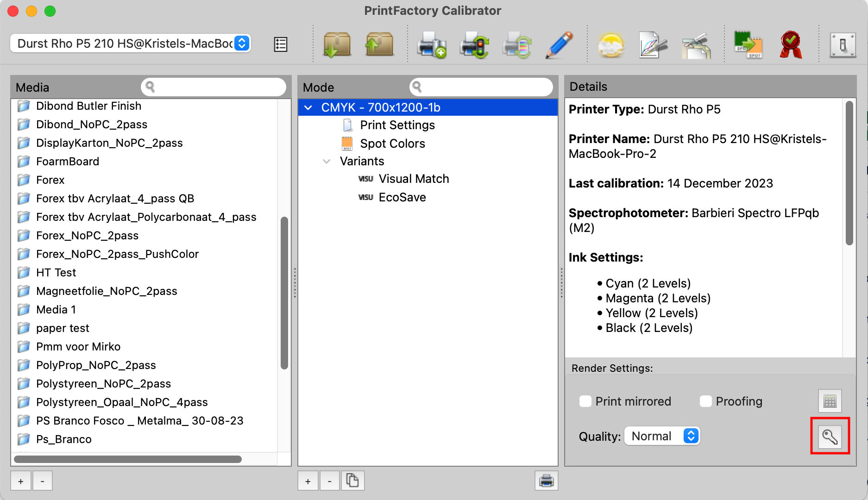Click the printer with traffic light icon
Screen dimensions: 868x500
(474, 44)
